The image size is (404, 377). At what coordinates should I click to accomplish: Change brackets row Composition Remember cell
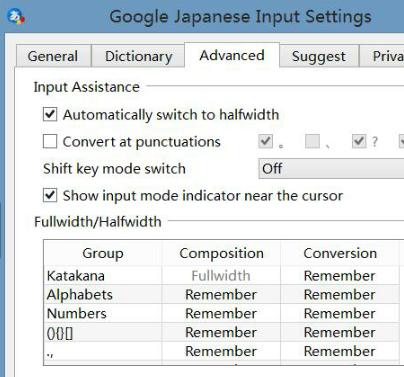pyautogui.click(x=221, y=332)
